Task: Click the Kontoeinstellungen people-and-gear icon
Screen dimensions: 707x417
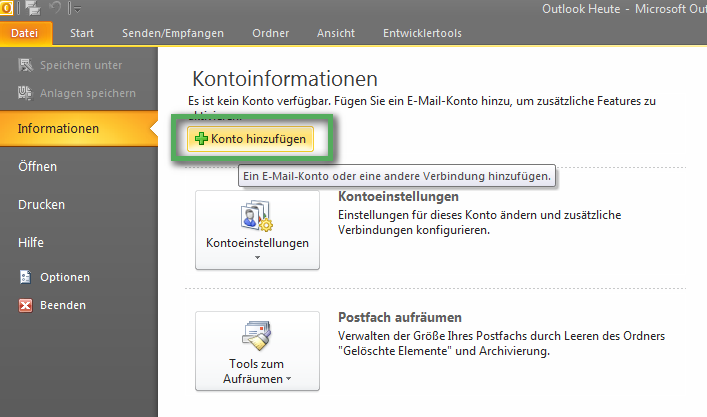Action: (x=257, y=215)
